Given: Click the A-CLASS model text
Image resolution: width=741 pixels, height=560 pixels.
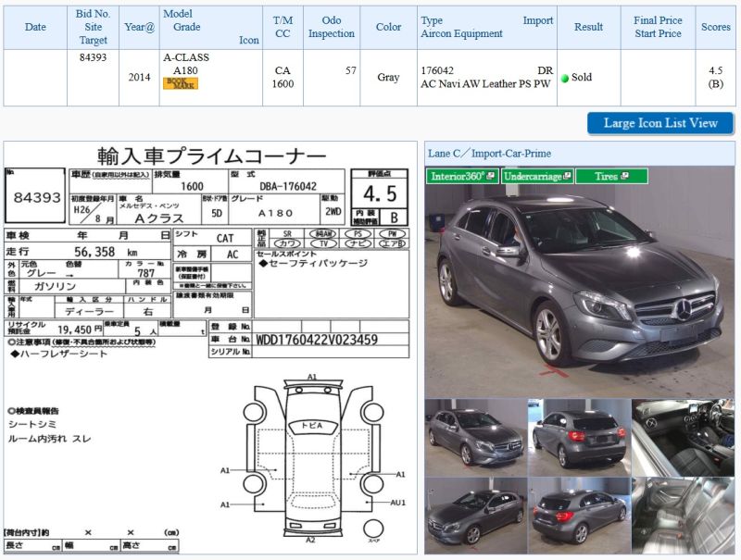Looking at the screenshot, I should pyautogui.click(x=186, y=57).
